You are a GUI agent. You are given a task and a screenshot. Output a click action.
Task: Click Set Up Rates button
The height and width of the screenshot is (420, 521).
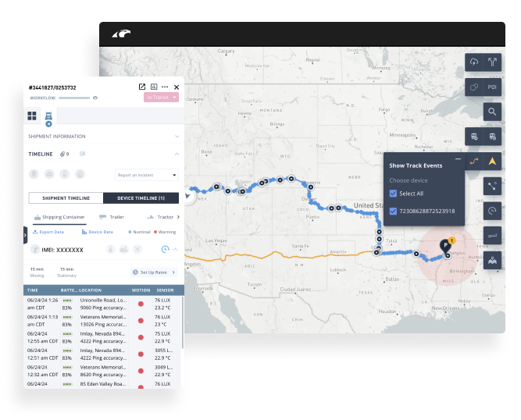click(154, 272)
